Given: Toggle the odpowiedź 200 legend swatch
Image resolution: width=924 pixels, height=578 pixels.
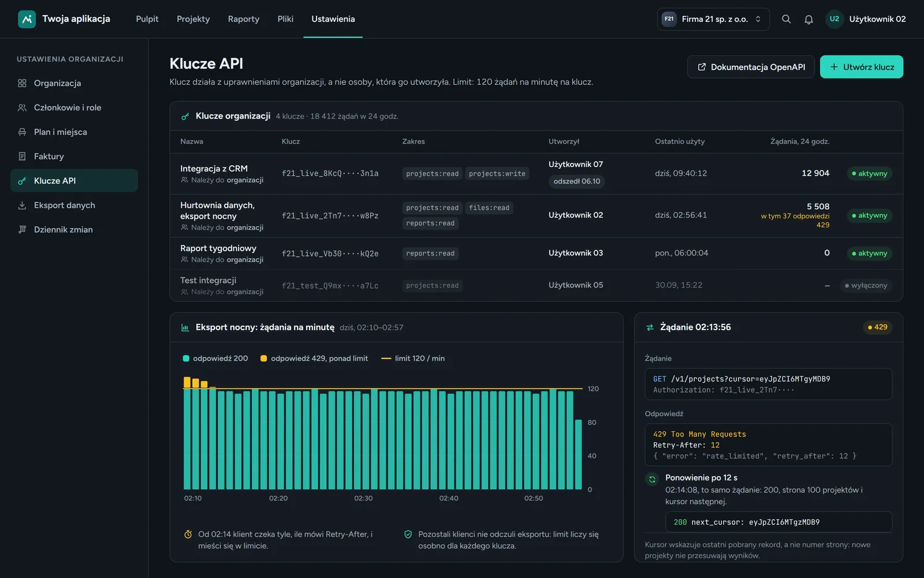Looking at the screenshot, I should coord(186,358).
